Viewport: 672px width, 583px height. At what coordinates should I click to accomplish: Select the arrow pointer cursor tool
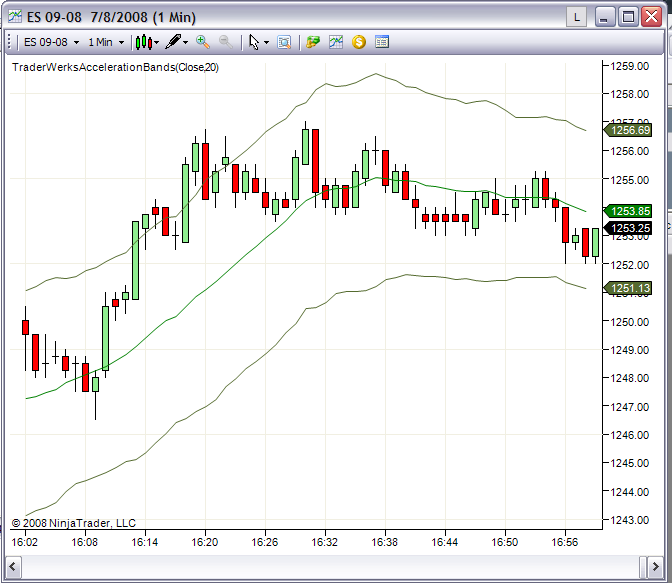tap(254, 42)
